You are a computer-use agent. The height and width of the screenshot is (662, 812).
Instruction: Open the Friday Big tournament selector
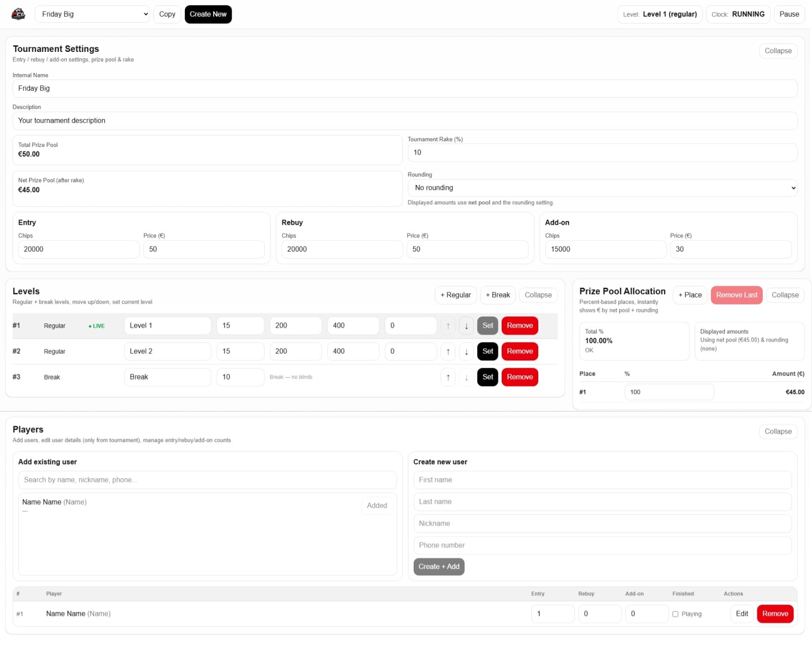click(x=92, y=14)
